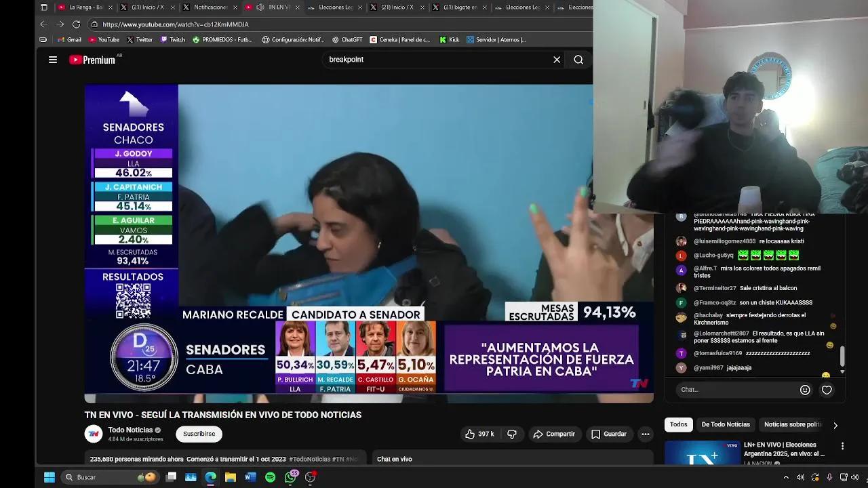Viewport: 868px width, 488px height.
Task: Open the YouTube hamburger guide menu
Action: tap(52, 60)
